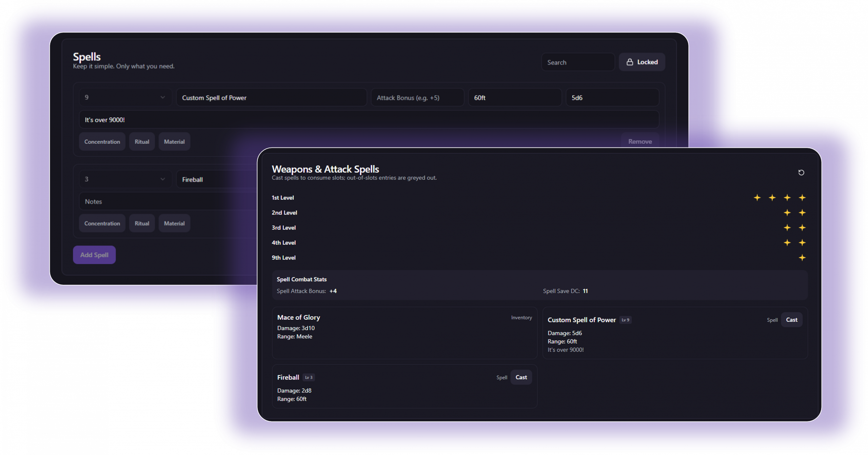The width and height of the screenshot is (868, 455).
Task: Click the Attack Bonus input field
Action: 417,98
